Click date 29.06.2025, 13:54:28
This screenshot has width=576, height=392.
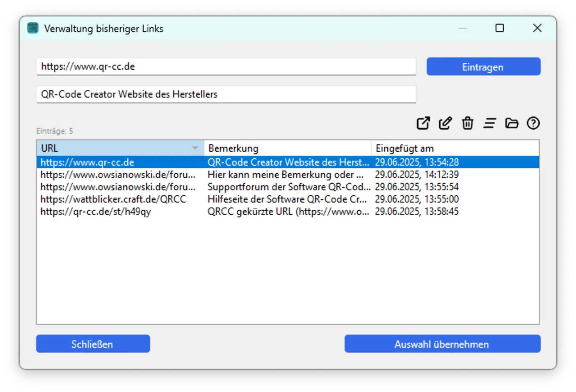coord(417,162)
